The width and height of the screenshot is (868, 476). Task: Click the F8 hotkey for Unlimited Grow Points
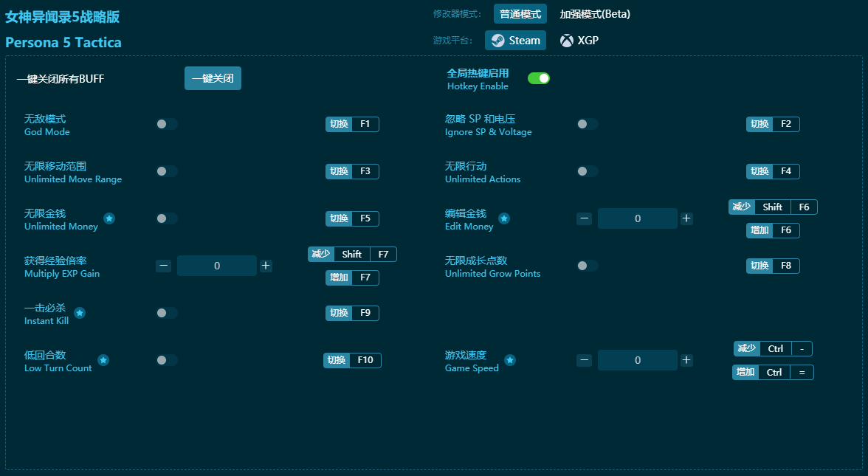pyautogui.click(x=773, y=266)
